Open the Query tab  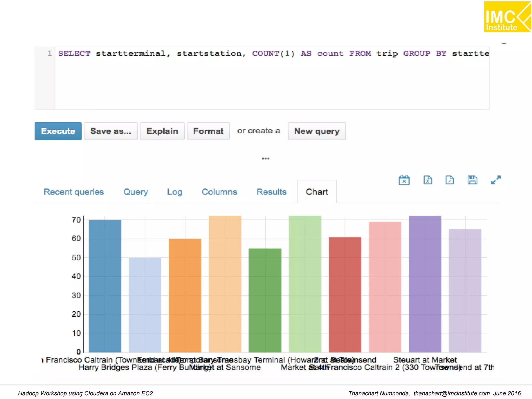tap(136, 192)
